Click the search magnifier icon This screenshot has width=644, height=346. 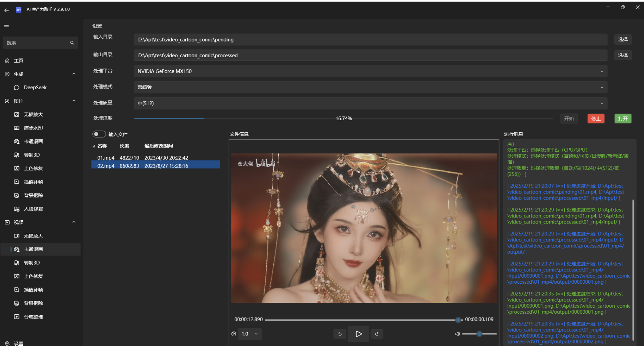point(72,43)
